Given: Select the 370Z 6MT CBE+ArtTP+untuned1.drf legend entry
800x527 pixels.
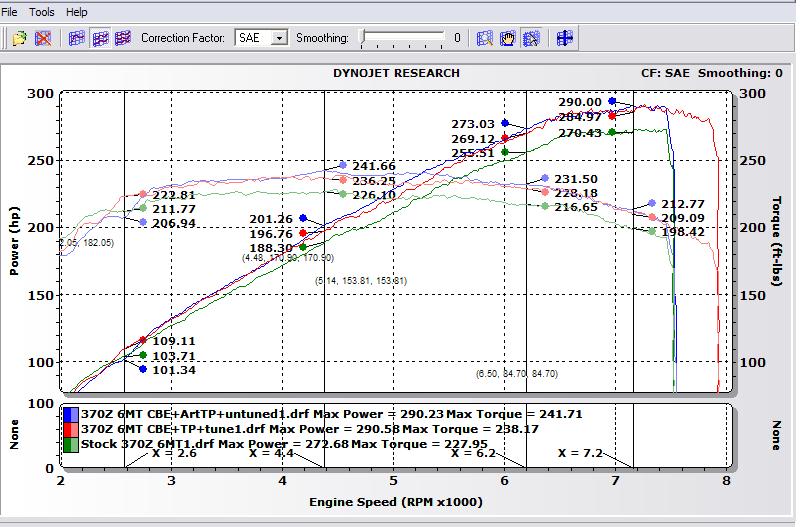Looking at the screenshot, I should (332, 414).
